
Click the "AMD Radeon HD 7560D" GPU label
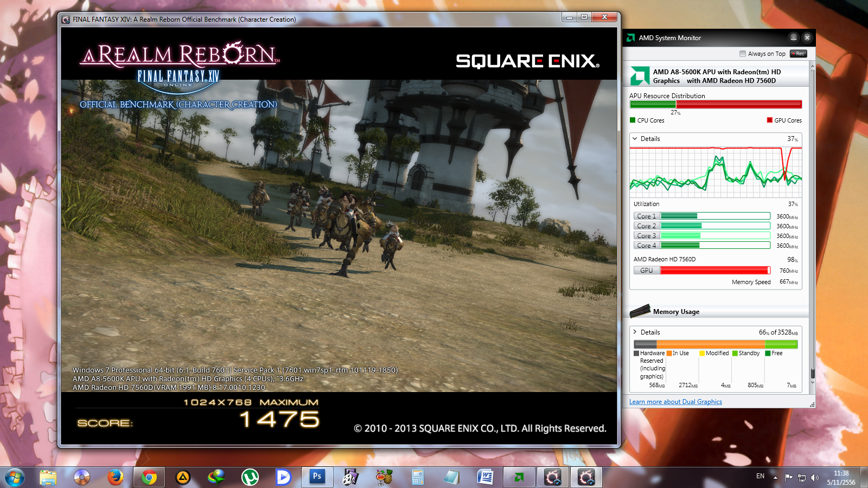tap(665, 259)
